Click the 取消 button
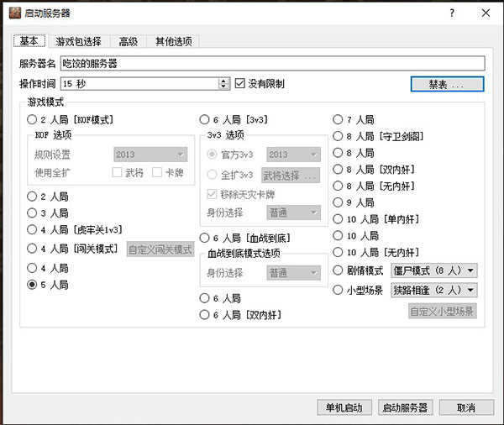Viewport: 504px width, 425px height. coord(466,407)
